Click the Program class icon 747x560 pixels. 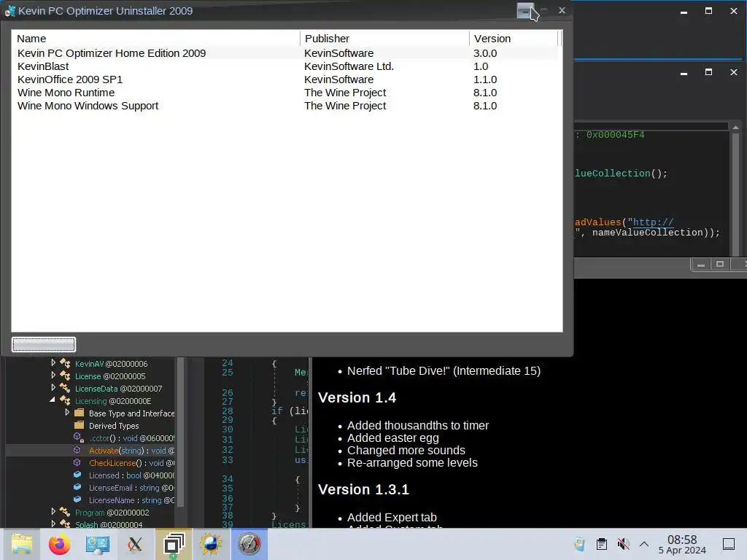(x=65, y=512)
